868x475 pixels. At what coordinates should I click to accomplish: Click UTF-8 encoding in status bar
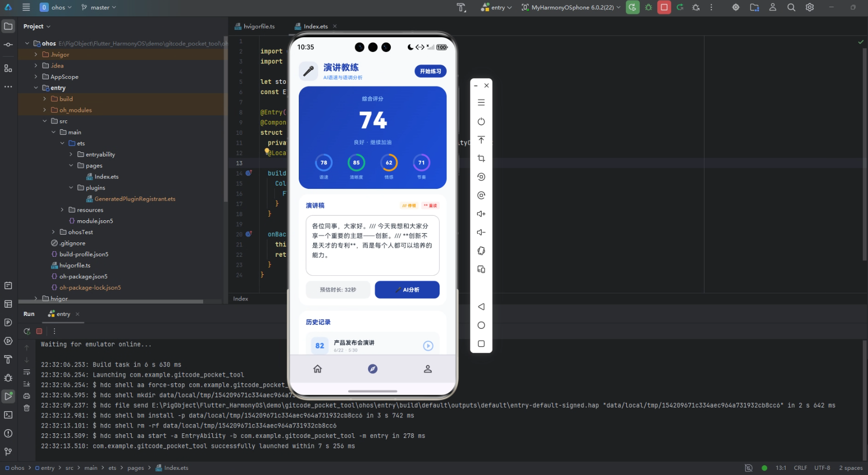point(822,468)
